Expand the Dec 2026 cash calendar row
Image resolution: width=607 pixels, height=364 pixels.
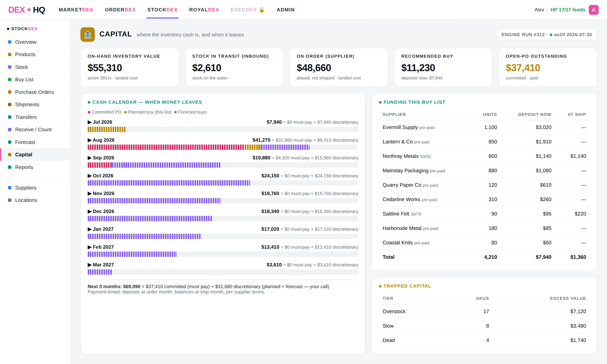pyautogui.click(x=89, y=211)
